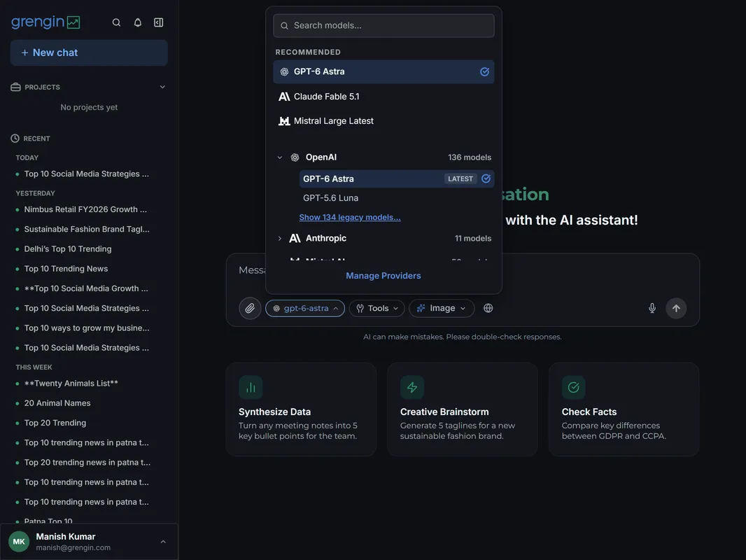746x560 pixels.
Task: Click Manage Providers link
Action: coord(383,276)
